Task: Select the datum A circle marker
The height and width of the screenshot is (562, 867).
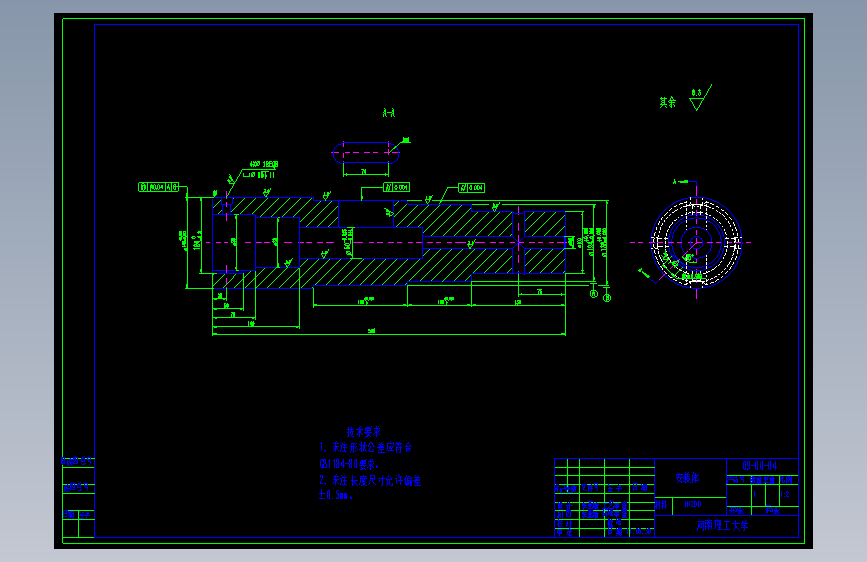Action: tap(594, 294)
